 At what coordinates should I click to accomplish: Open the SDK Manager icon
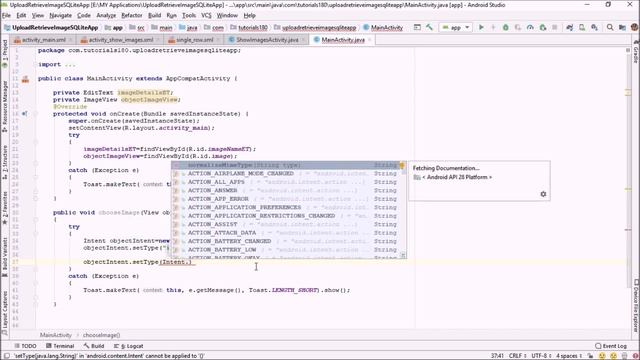pos(594,27)
